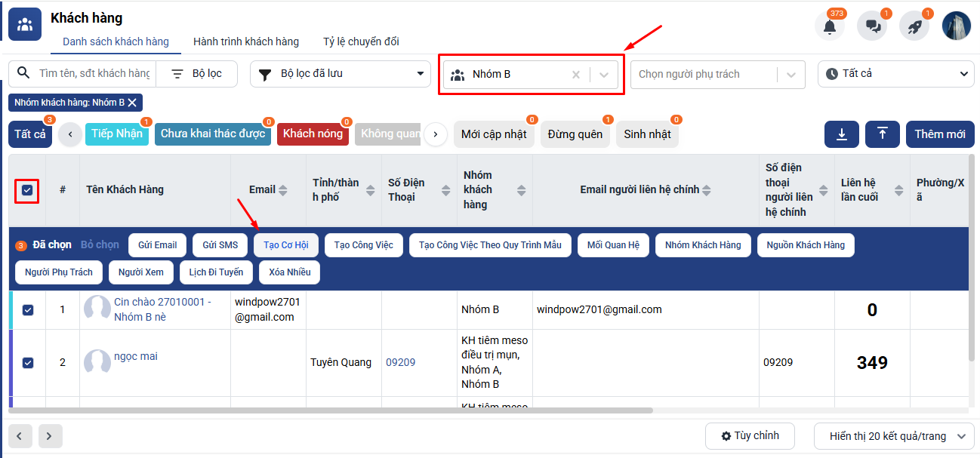Open the Bộ lọc đã lưu dropdown
The width and height of the screenshot is (980, 458).
pyautogui.click(x=340, y=74)
